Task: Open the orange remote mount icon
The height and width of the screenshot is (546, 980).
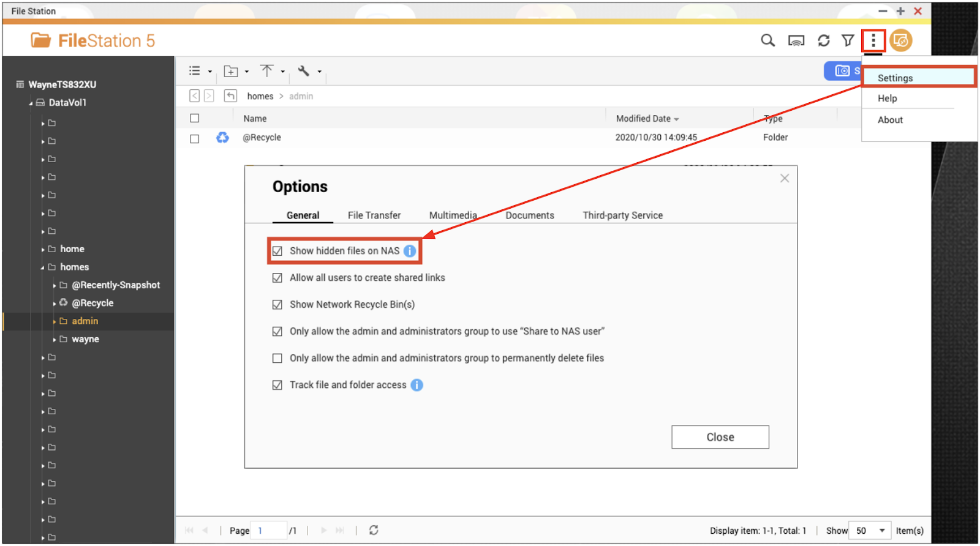Action: [901, 40]
